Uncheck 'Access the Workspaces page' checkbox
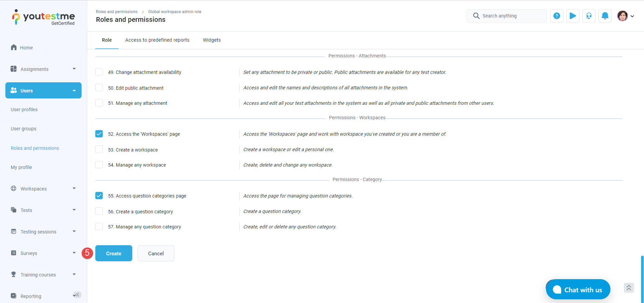 [x=99, y=134]
